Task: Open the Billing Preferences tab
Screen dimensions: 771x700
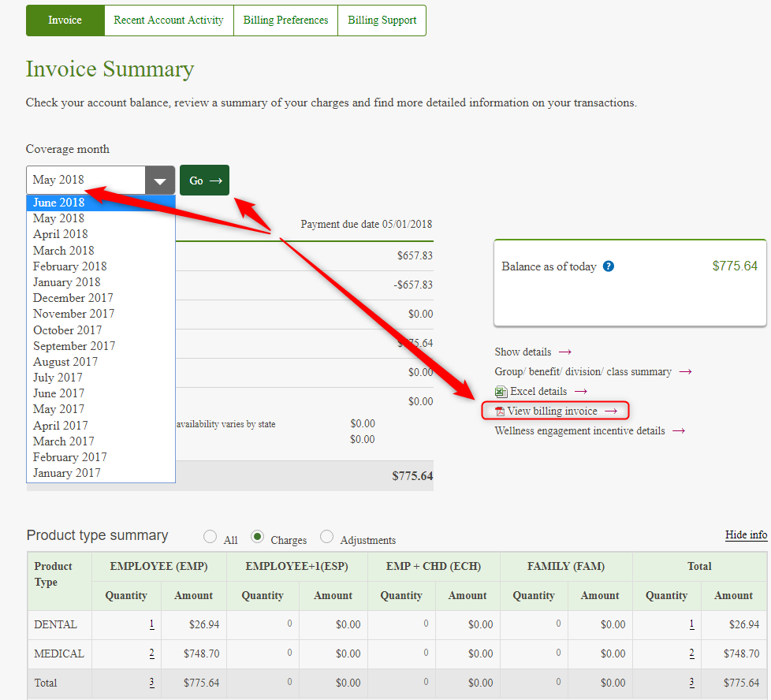Action: (285, 20)
